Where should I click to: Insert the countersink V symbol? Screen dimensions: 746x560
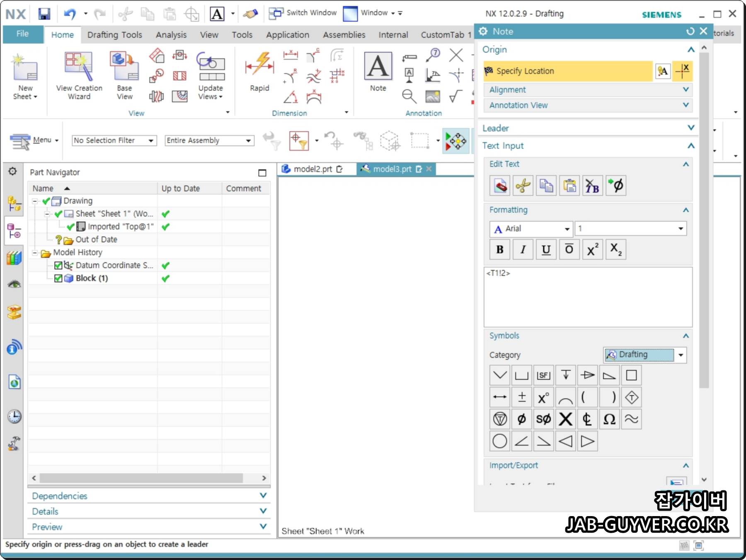499,375
